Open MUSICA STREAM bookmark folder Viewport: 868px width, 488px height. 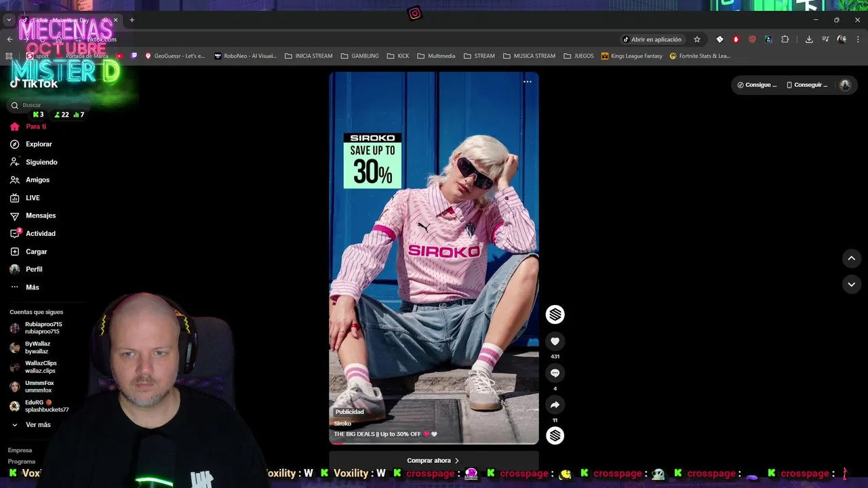tap(529, 56)
